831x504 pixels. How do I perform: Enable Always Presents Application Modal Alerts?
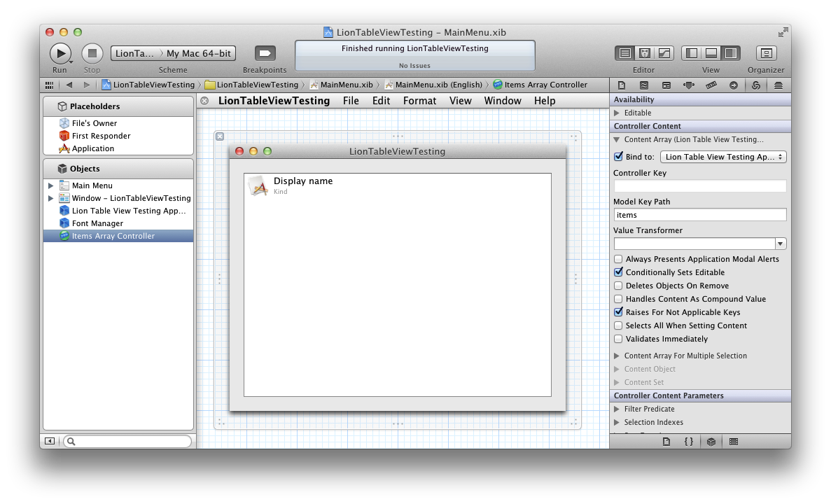coord(618,259)
